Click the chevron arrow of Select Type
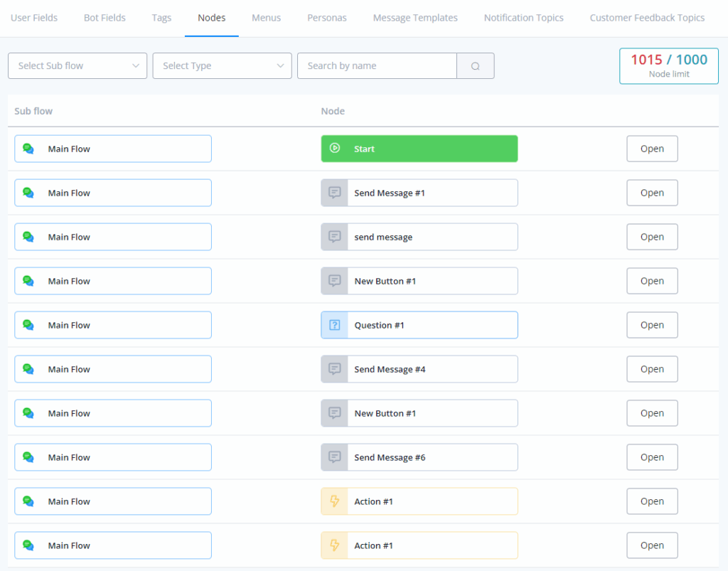 [x=280, y=66]
